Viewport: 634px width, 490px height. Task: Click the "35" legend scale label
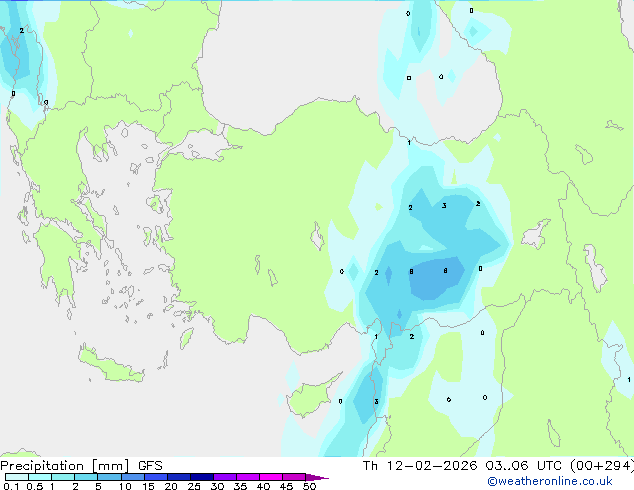[240, 486]
